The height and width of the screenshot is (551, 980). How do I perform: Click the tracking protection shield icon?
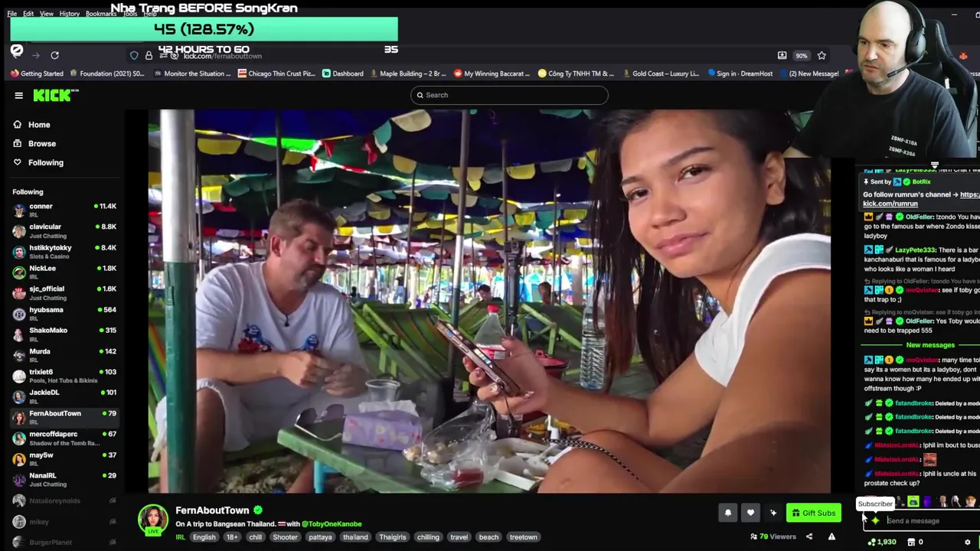[134, 55]
